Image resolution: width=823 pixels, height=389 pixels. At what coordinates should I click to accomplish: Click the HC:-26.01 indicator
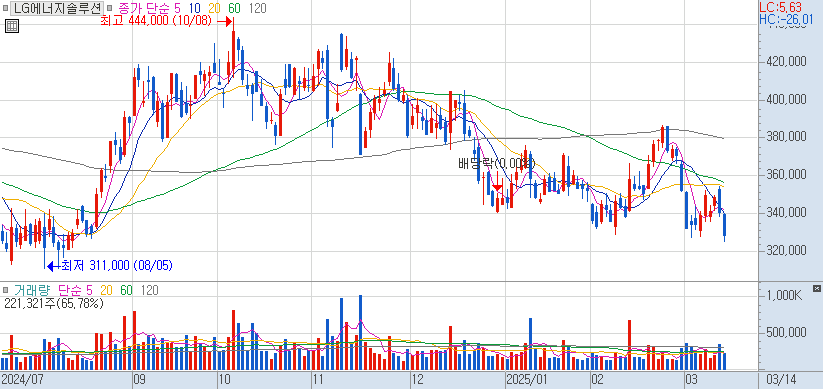(x=786, y=19)
